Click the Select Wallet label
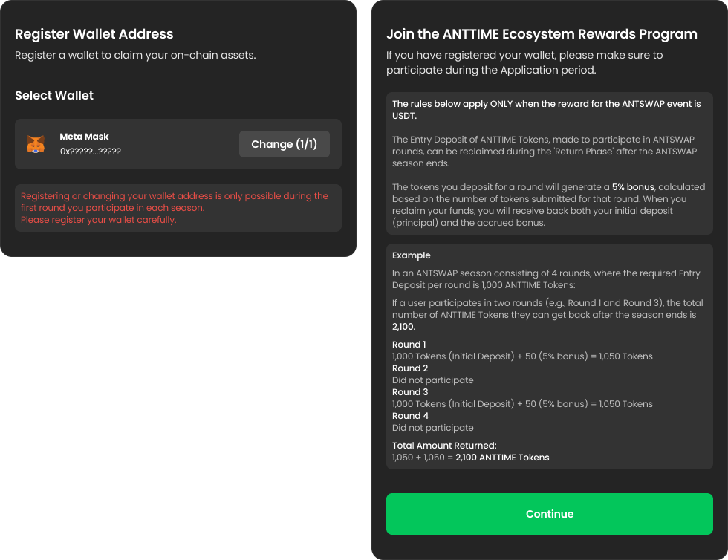The image size is (728, 560). click(x=54, y=96)
